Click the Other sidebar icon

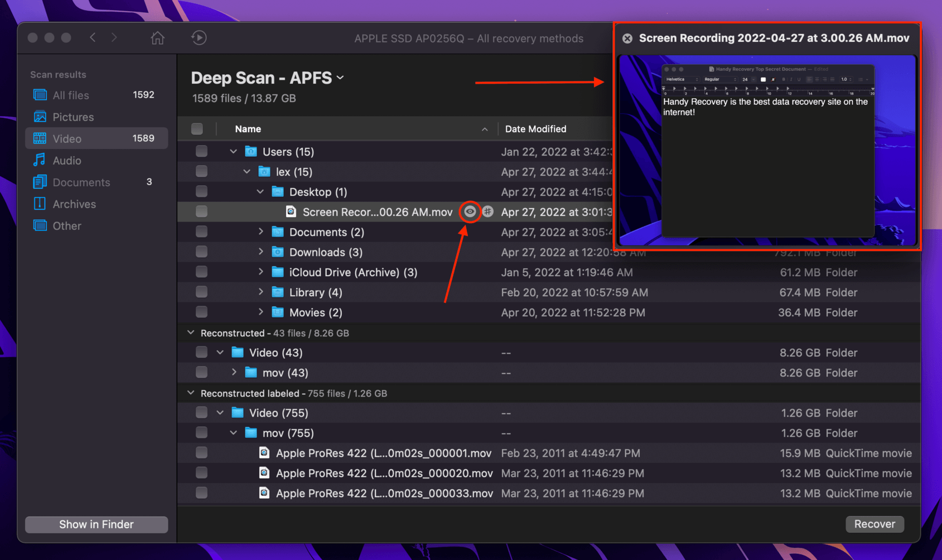point(40,225)
